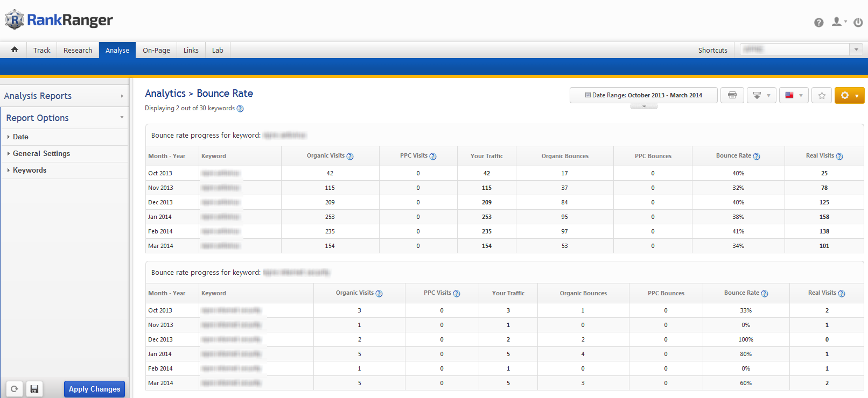Open the US flag language dropdown
Image resolution: width=868 pixels, height=398 pixels.
point(794,95)
